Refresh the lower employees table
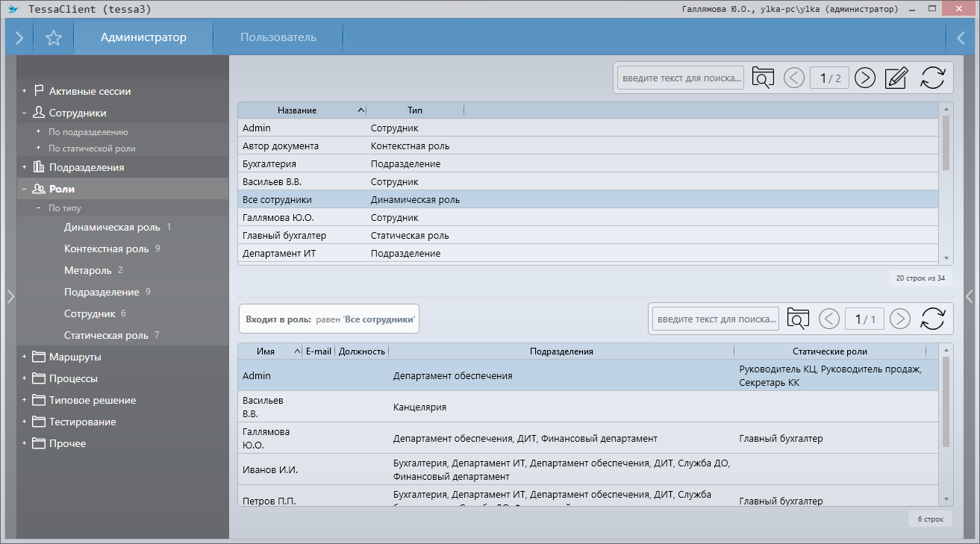This screenshot has width=980, height=544. click(932, 319)
